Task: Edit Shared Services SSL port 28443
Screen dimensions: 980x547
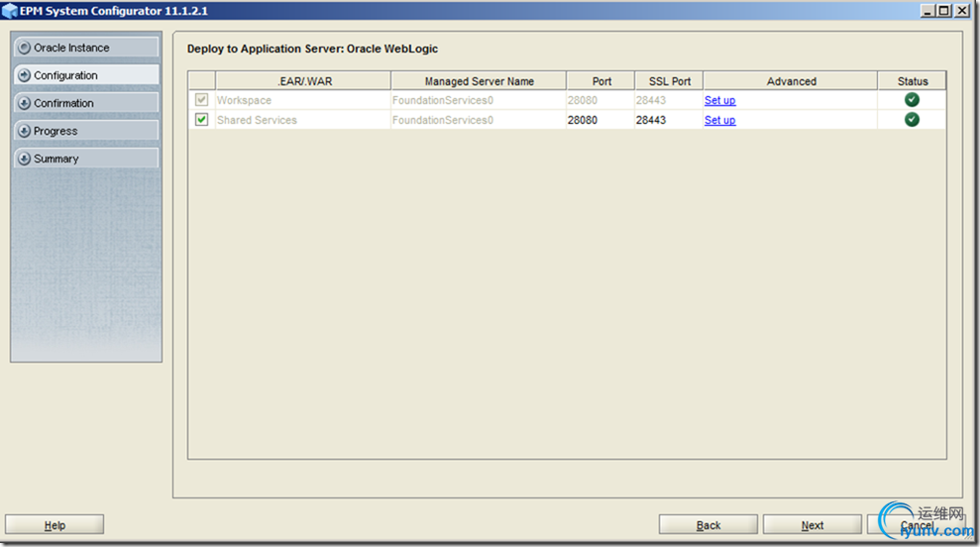Action: coord(669,120)
